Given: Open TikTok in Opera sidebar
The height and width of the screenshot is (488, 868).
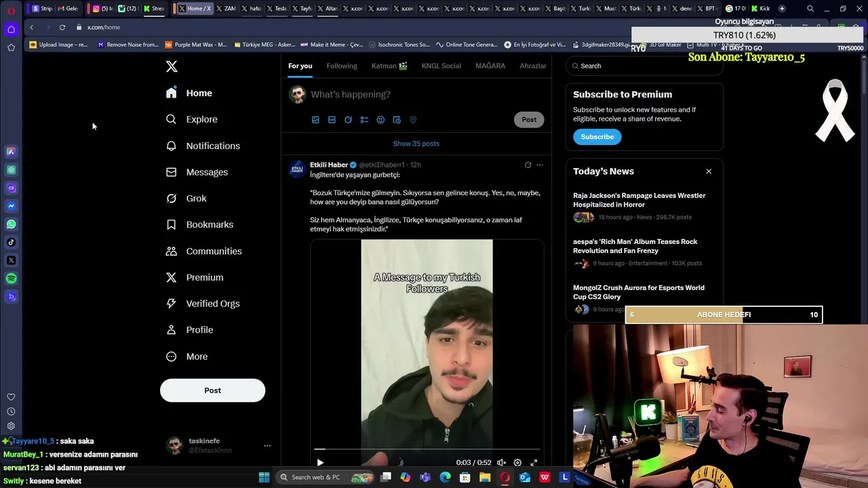Looking at the screenshot, I should [11, 242].
